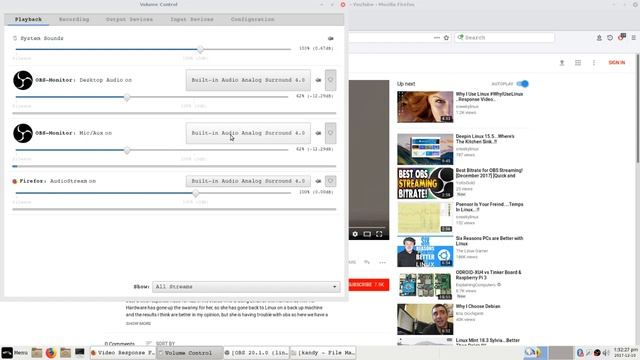Expand description with SHOW MORE

coord(138,323)
